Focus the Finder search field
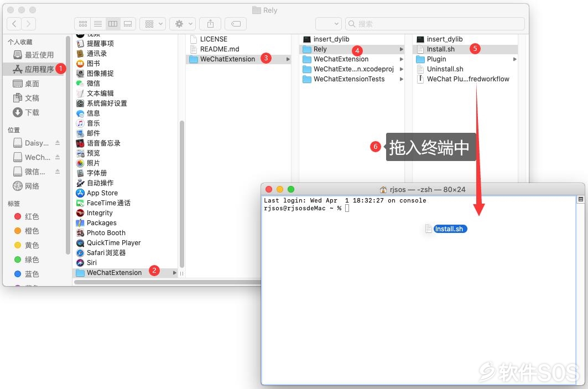Image resolution: width=588 pixels, height=389 pixels. 435,24
